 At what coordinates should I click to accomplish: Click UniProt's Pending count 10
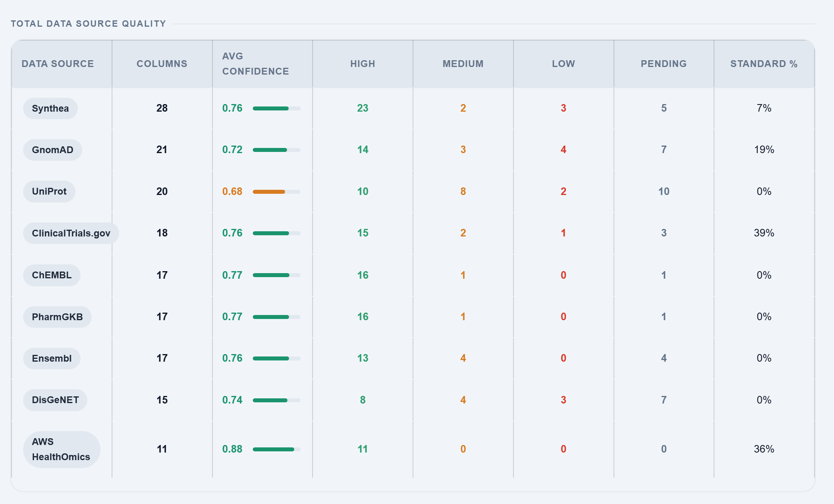tap(664, 191)
